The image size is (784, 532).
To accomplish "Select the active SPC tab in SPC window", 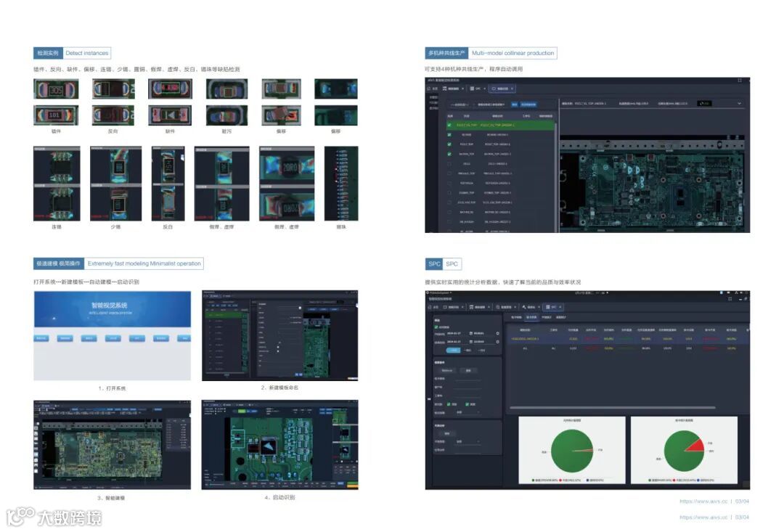I will click(x=552, y=307).
